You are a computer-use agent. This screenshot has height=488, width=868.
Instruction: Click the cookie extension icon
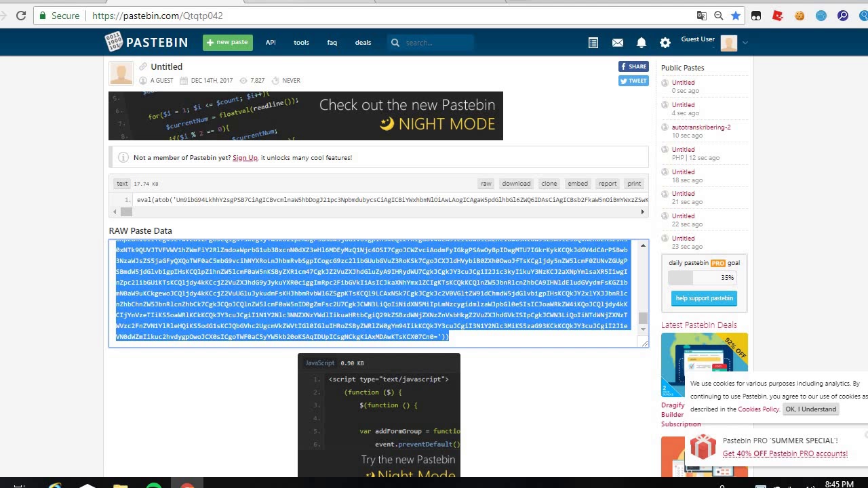800,16
